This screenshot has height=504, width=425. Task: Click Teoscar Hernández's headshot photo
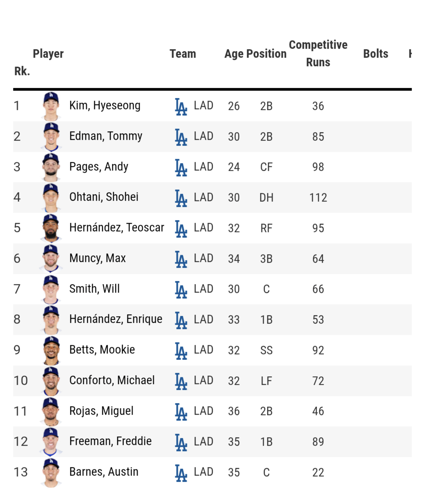[51, 228]
